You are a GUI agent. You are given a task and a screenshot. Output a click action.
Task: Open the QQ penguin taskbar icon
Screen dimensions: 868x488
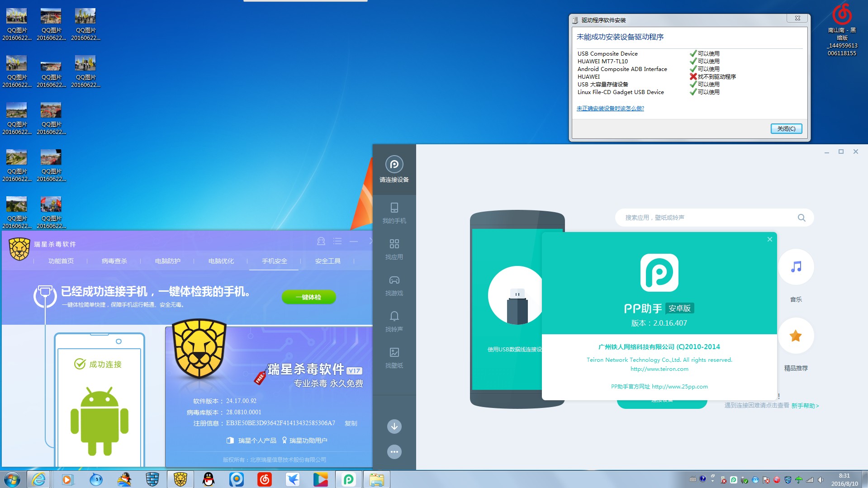click(209, 479)
